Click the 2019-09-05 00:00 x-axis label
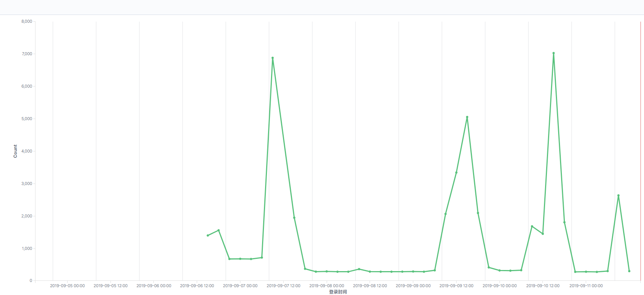Screen dimensions: 644x295 67,286
